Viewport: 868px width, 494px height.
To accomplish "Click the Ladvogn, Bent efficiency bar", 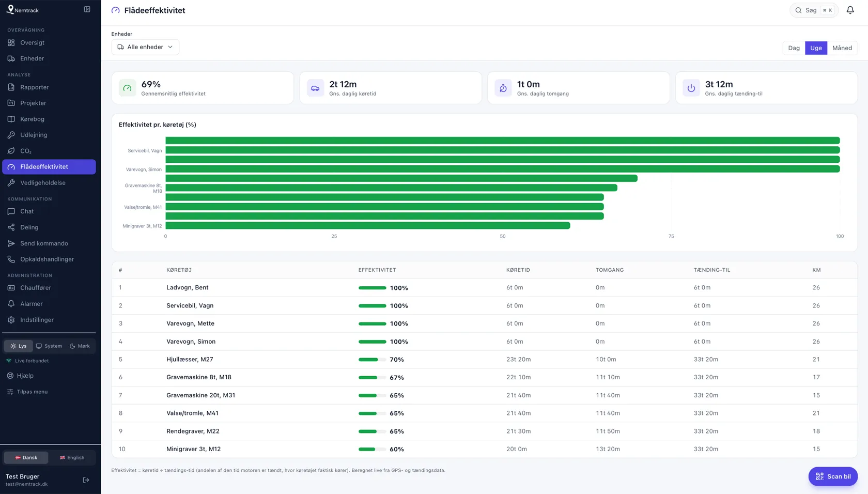I will tap(373, 288).
